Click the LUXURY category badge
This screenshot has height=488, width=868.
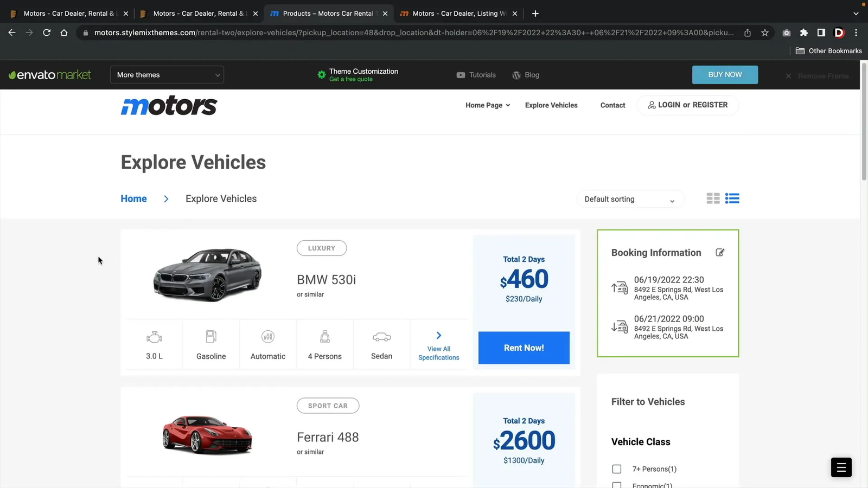pyautogui.click(x=322, y=248)
